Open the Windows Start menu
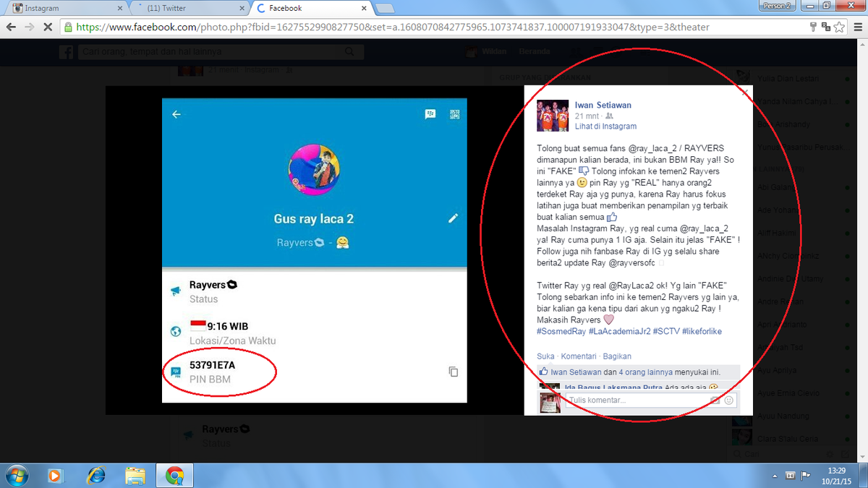This screenshot has height=488, width=868. coord(16,475)
